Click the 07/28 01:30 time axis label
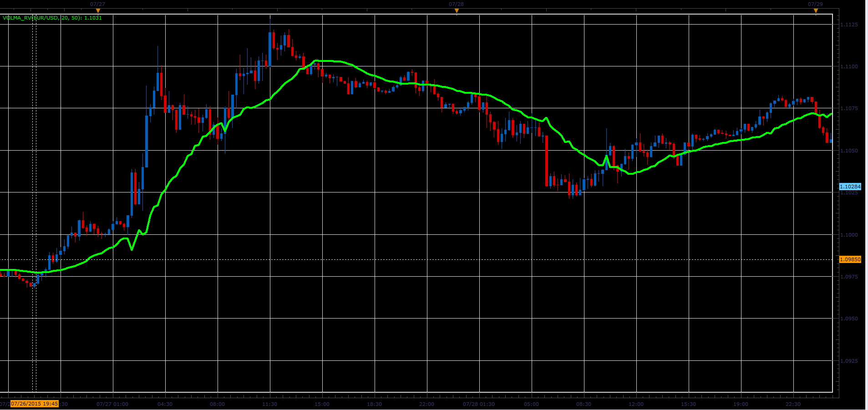The height and width of the screenshot is (410, 868). tap(479, 404)
